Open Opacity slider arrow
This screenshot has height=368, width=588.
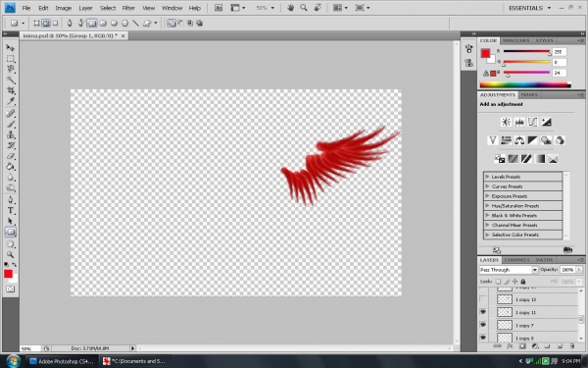[x=579, y=270]
